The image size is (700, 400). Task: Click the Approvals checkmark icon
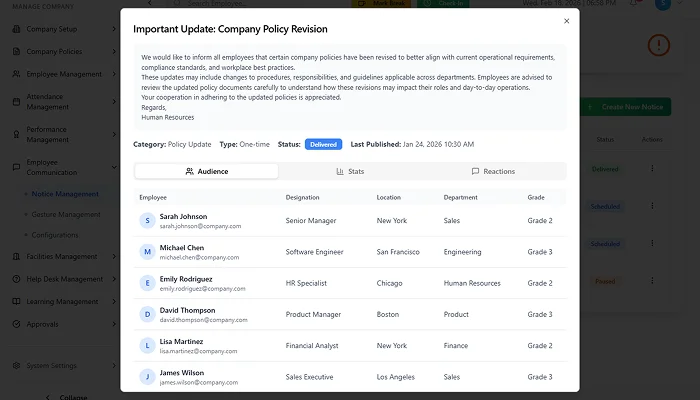click(x=16, y=324)
